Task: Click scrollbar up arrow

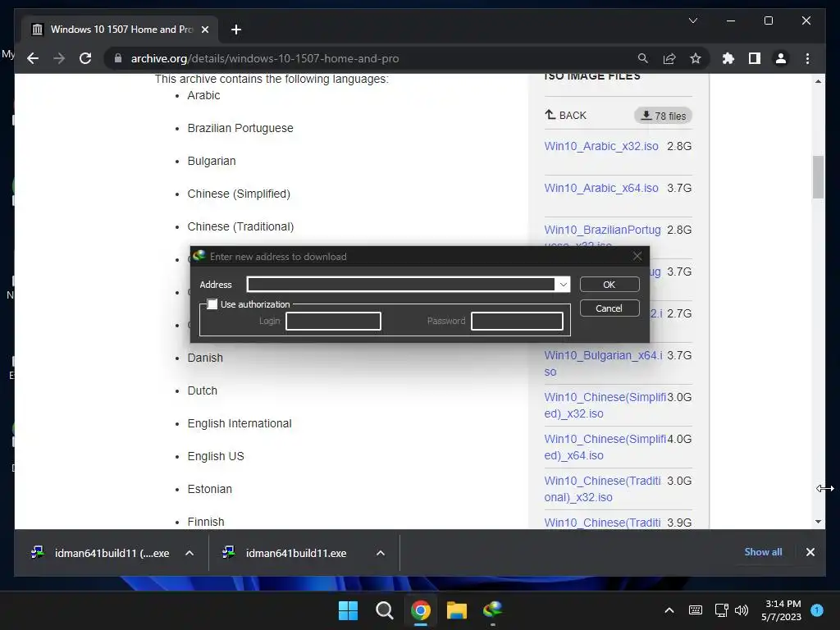Action: pos(818,81)
